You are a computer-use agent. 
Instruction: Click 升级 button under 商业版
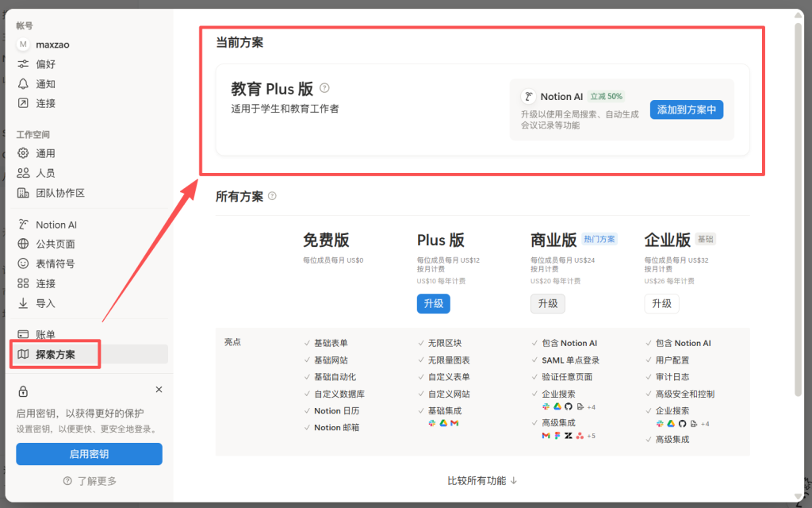(547, 303)
